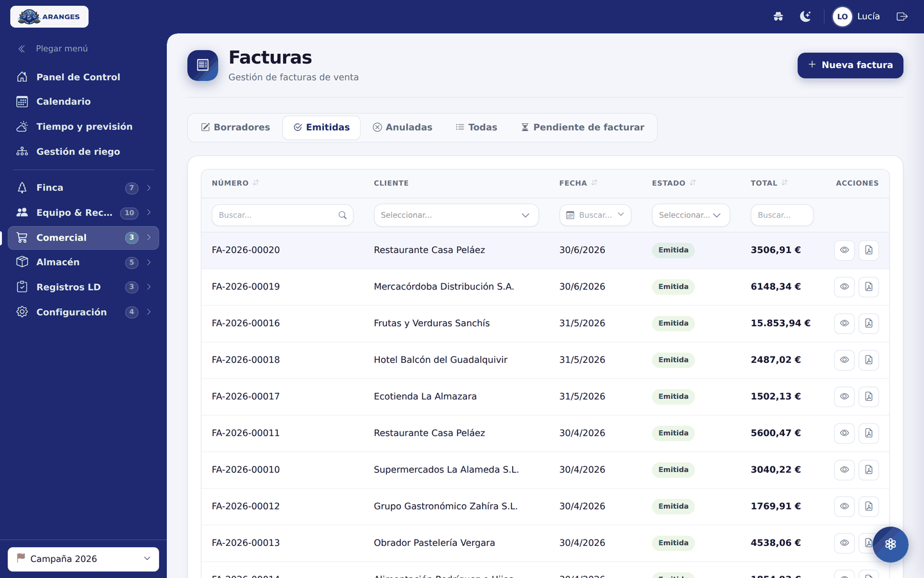Image resolution: width=924 pixels, height=578 pixels.
Task: Open the Calendario section
Action: coord(83,101)
